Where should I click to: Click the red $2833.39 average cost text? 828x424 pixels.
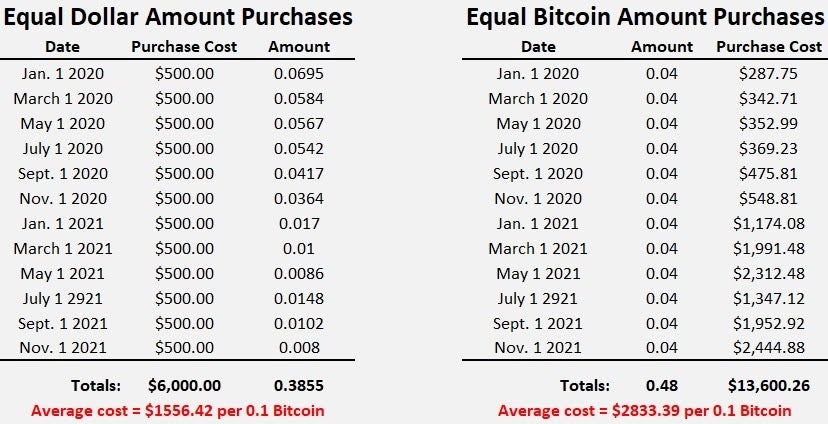(x=645, y=410)
